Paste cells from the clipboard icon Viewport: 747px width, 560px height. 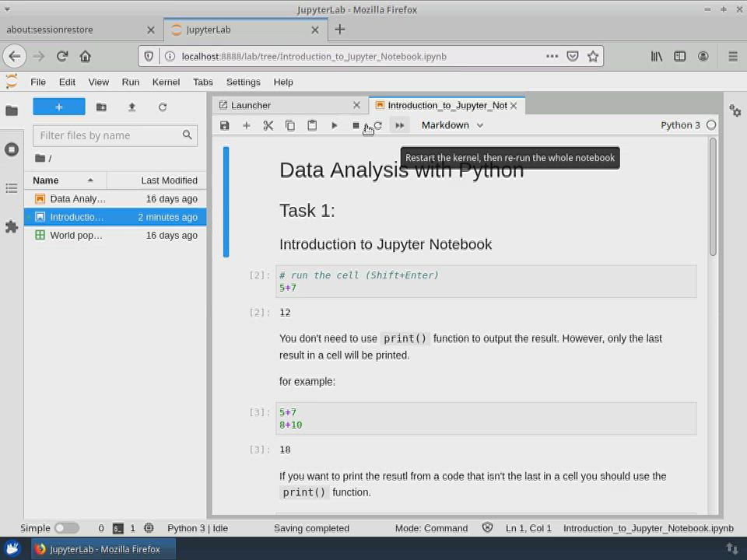click(x=312, y=125)
